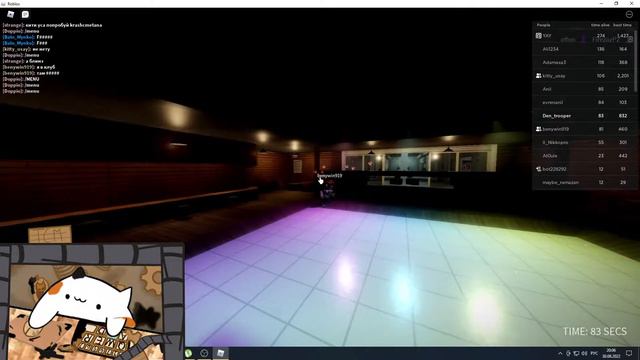The image size is (640, 360).
Task: Click the People column header
Action: point(544,25)
